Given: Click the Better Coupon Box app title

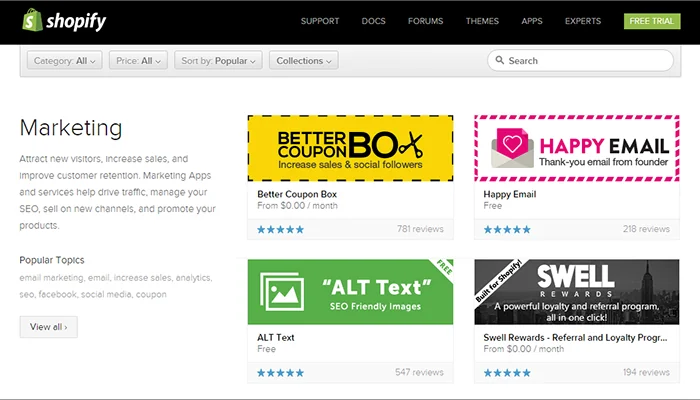Looking at the screenshot, I should point(297,194).
